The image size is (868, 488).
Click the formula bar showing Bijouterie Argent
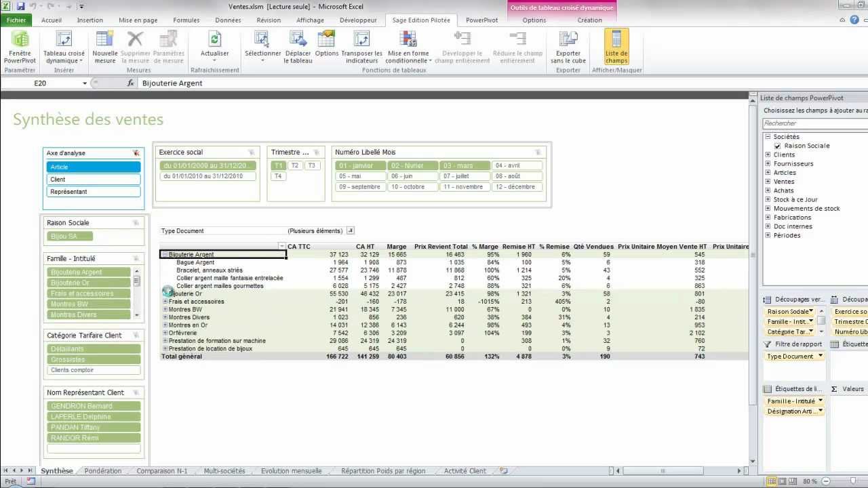pos(502,83)
